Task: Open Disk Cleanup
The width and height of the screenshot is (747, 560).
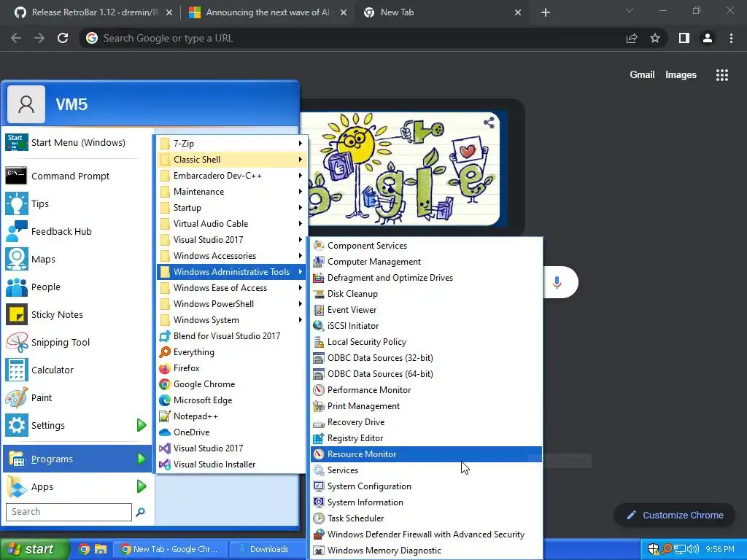Action: pyautogui.click(x=426, y=294)
